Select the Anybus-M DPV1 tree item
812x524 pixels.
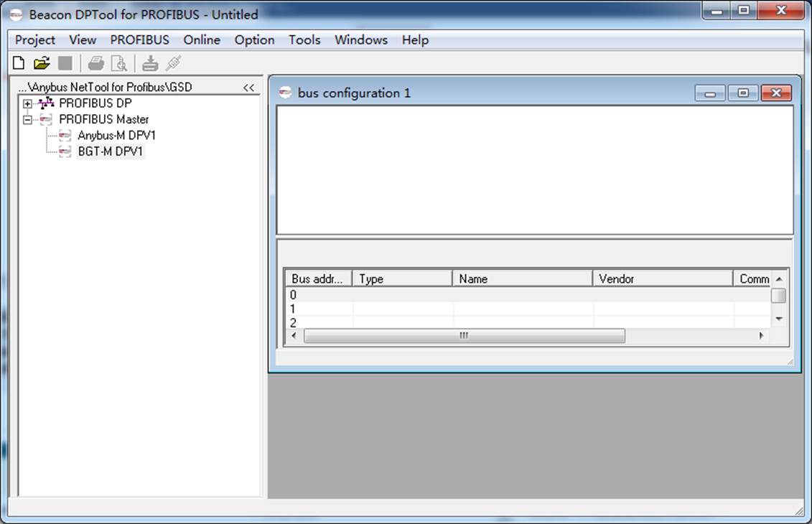coord(116,136)
